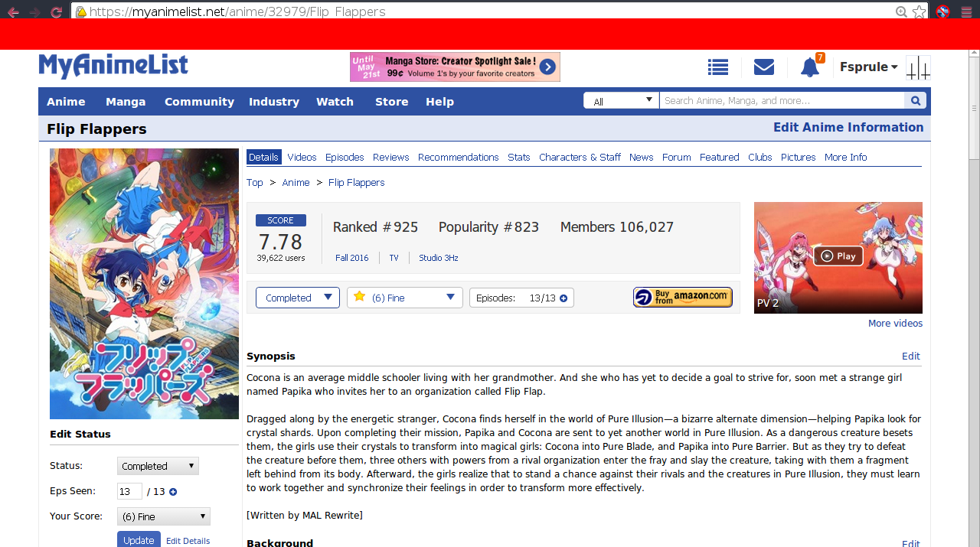Image resolution: width=980 pixels, height=547 pixels.
Task: Click the Eps Seen input field
Action: click(129, 491)
